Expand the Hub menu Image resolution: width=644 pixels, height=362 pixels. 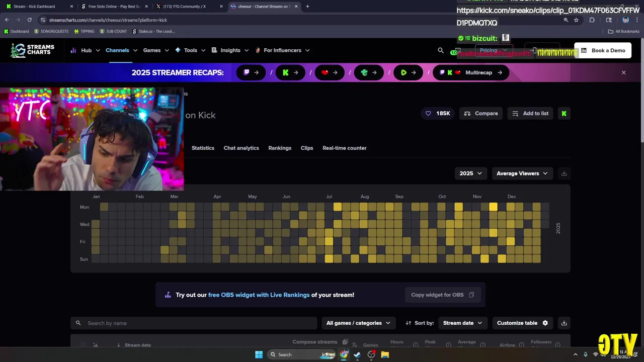(x=86, y=50)
